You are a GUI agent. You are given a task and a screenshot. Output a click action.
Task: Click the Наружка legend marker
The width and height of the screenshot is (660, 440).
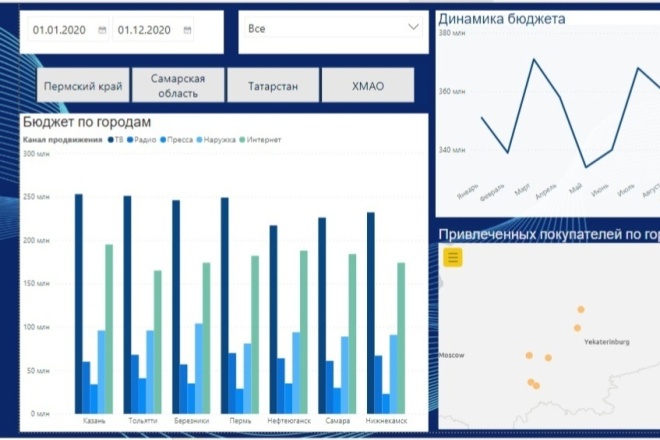(200, 140)
